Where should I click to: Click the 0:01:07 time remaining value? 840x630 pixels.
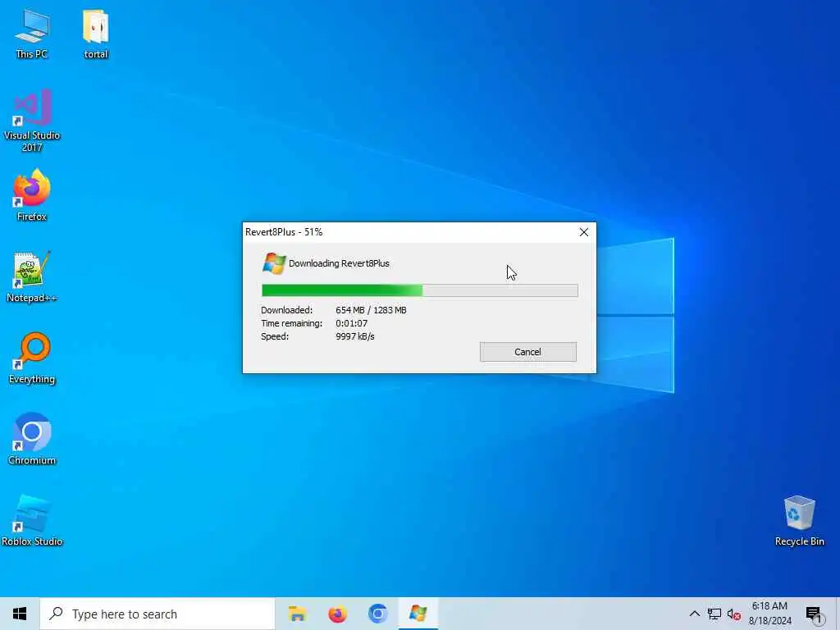tap(351, 323)
